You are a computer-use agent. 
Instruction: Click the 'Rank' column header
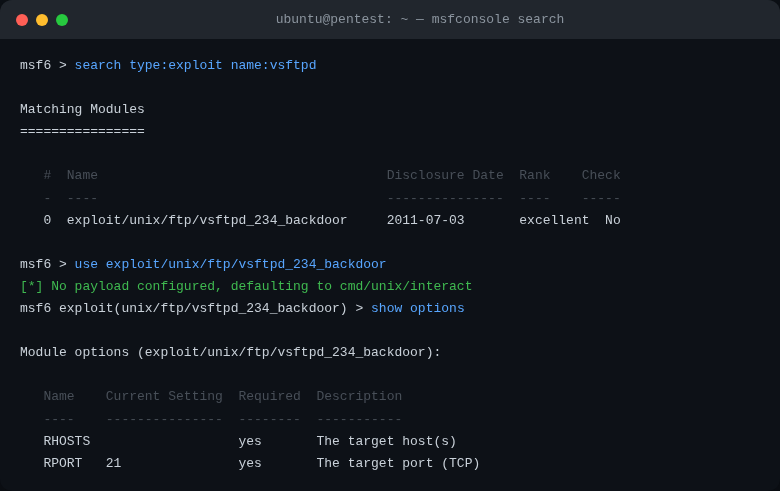(534, 175)
